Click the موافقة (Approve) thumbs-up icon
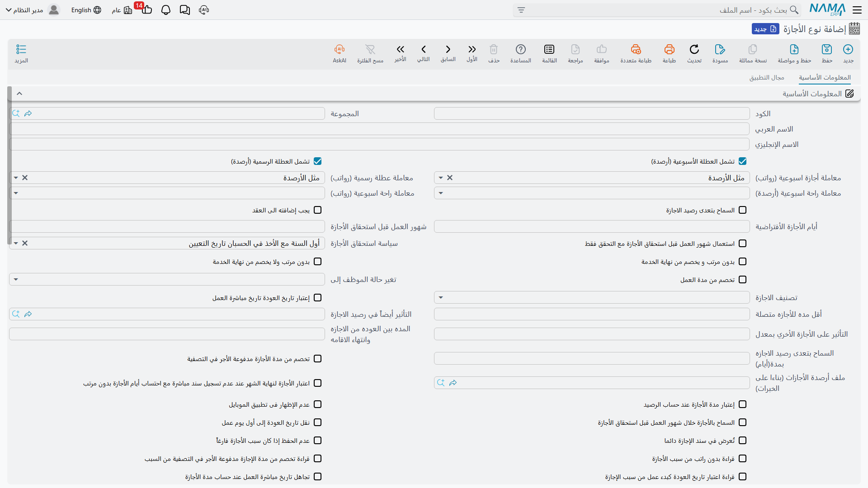Screen dimensions: 868x488 (602, 49)
